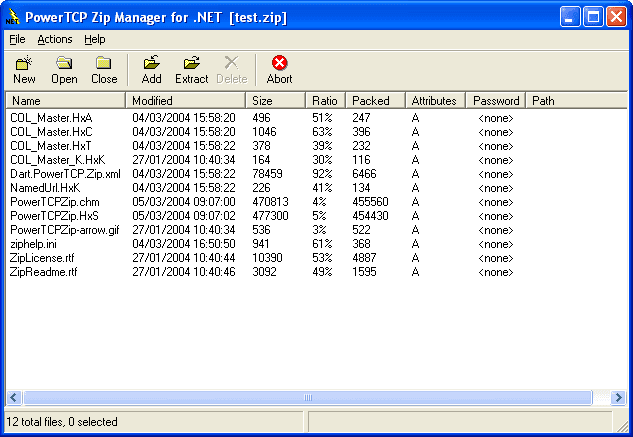Click size value 10390
Image resolution: width=633 pixels, height=437 pixels.
(267, 258)
